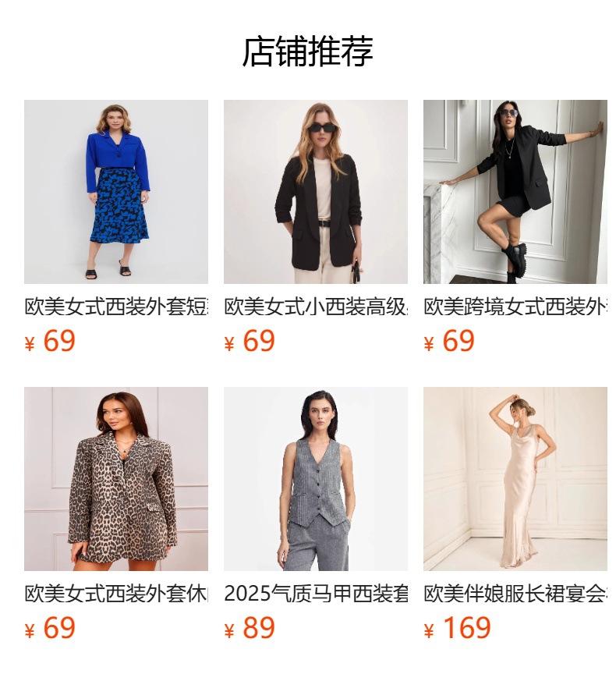Open the black blazer with sunglasses photo

point(315,192)
